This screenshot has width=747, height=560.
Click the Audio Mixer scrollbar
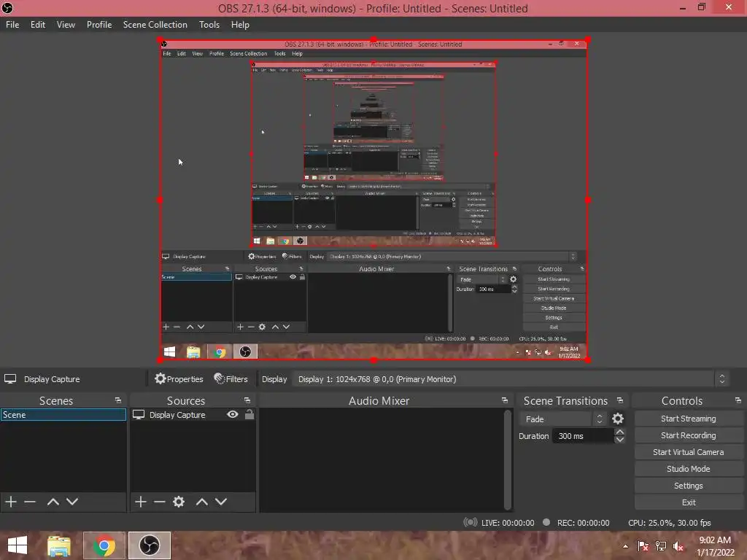(508, 459)
